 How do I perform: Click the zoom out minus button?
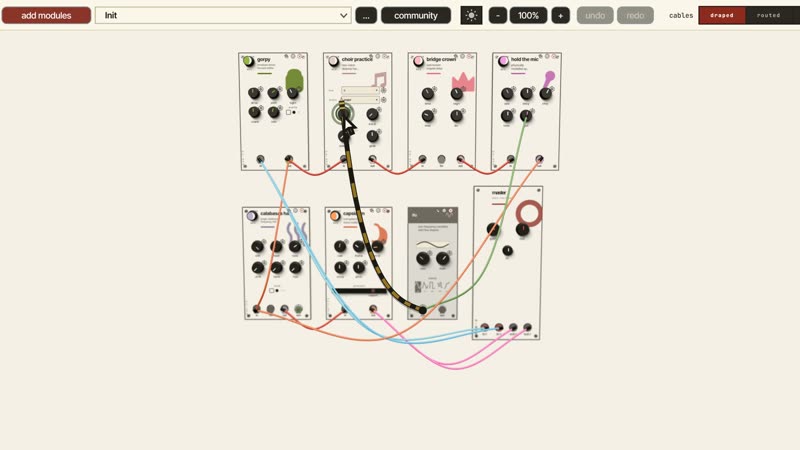pos(497,15)
